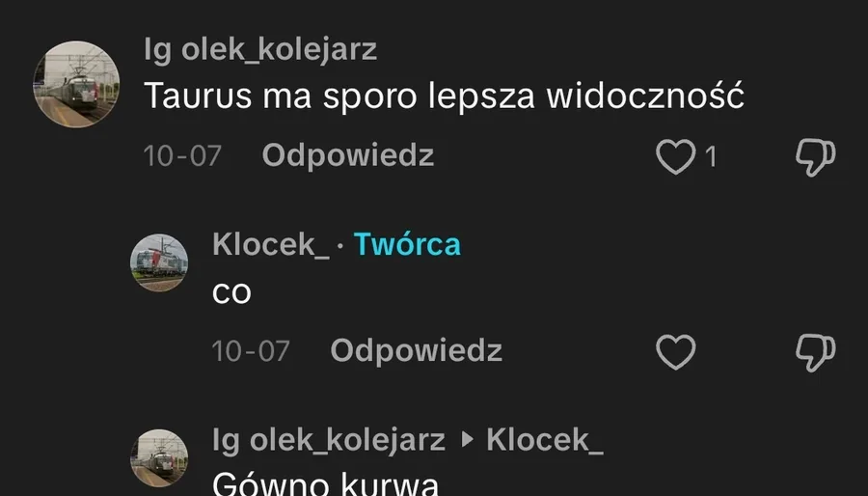Like the Taurus widoczność comment heart
The height and width of the screenshot is (496, 868).
[675, 156]
